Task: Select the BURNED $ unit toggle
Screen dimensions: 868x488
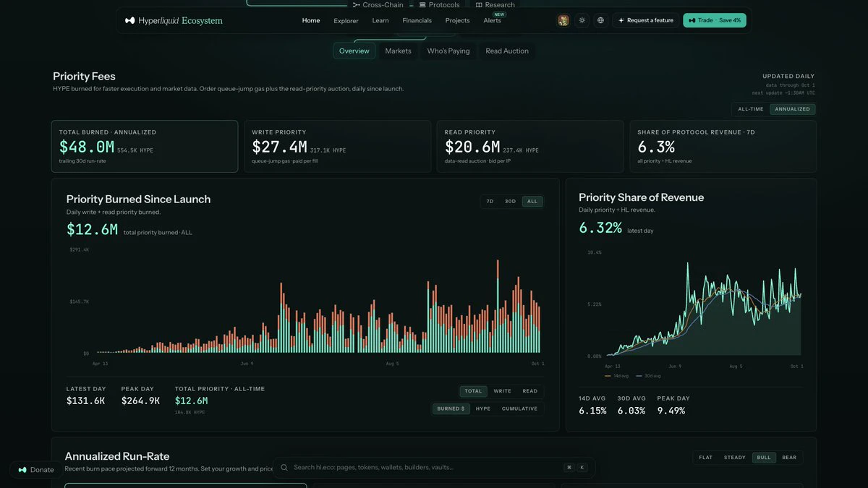Action: (451, 408)
